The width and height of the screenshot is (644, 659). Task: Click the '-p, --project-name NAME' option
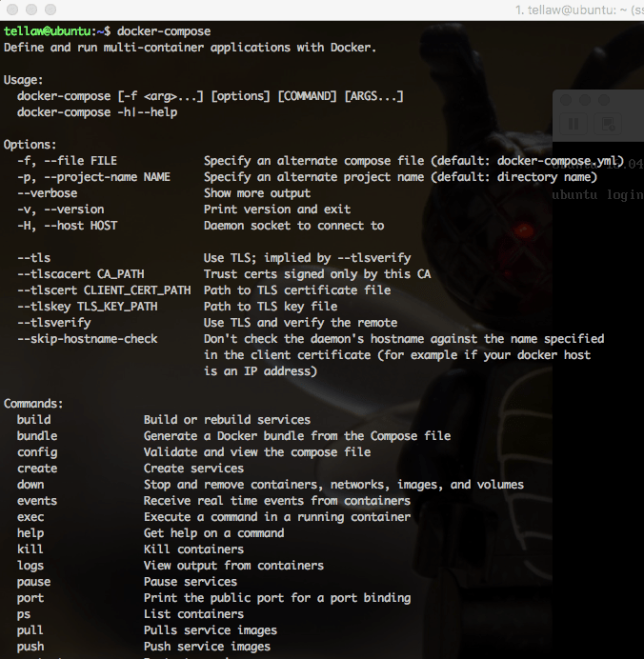tap(93, 177)
